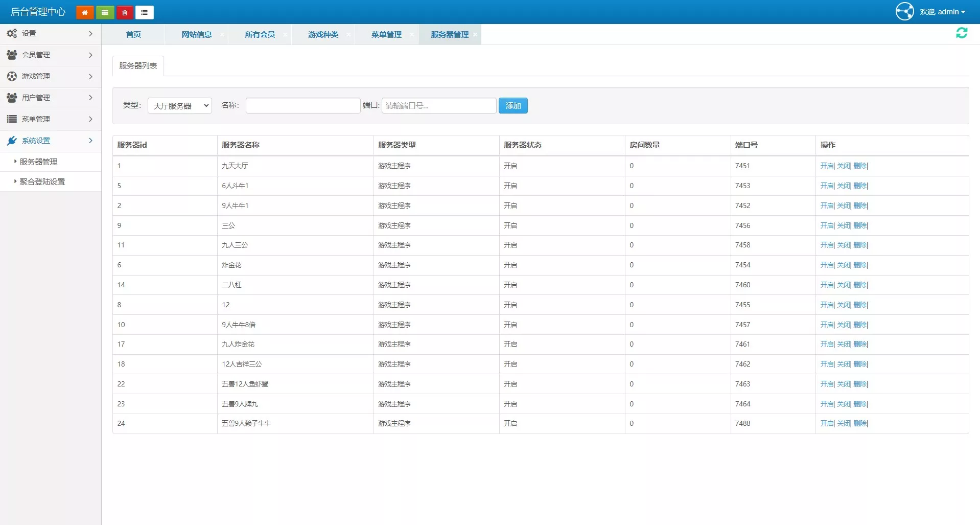Close the 服务器管理 tab
The width and height of the screenshot is (980, 525).
coord(475,35)
